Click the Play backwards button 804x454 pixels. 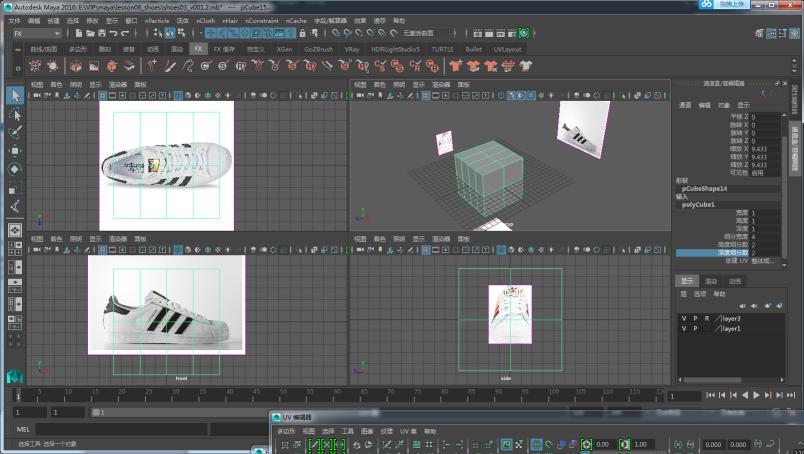pos(745,395)
